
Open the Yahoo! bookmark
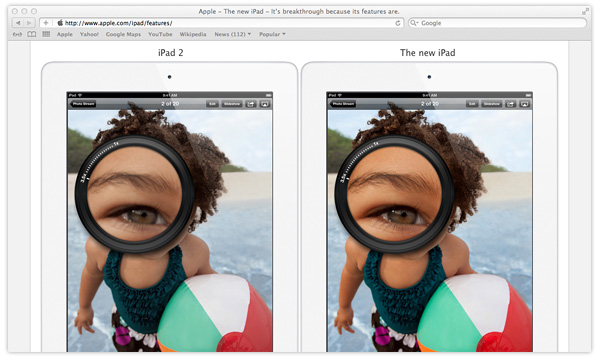[x=89, y=34]
